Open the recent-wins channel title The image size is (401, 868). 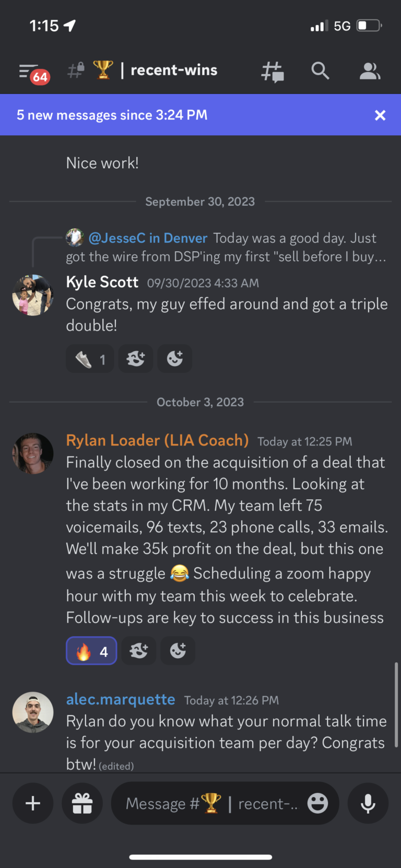pos(173,71)
